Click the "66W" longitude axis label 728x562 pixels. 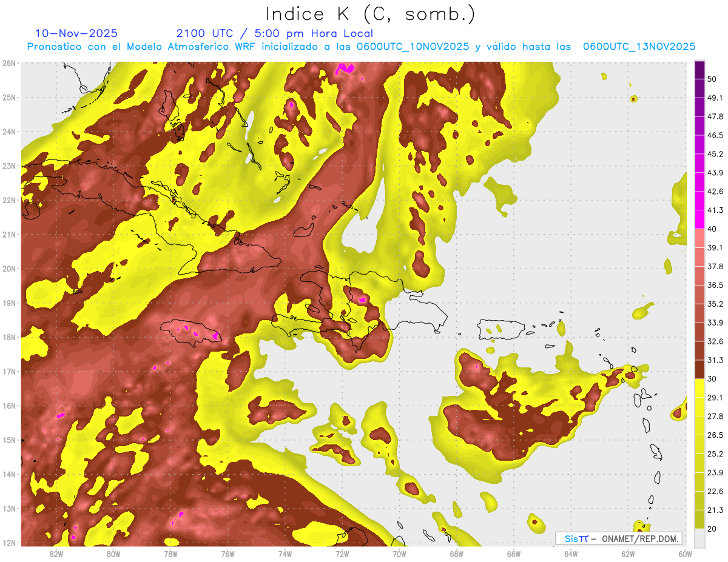click(514, 554)
